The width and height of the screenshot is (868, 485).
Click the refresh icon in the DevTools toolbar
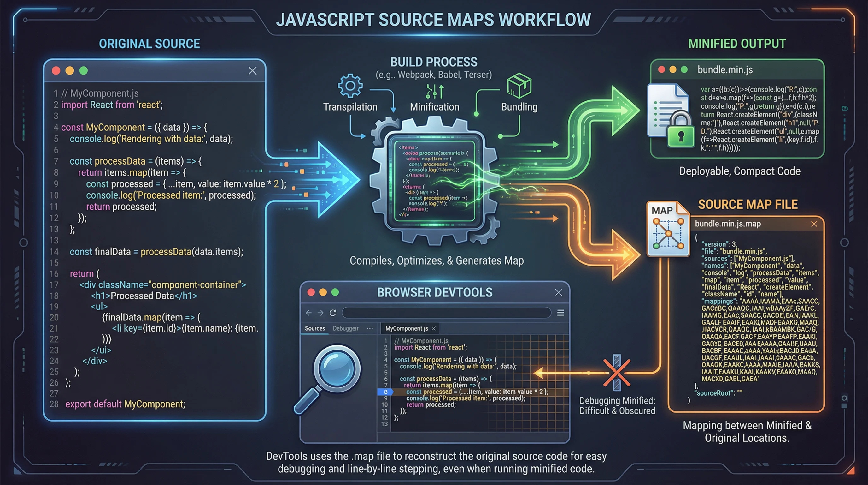(x=333, y=313)
